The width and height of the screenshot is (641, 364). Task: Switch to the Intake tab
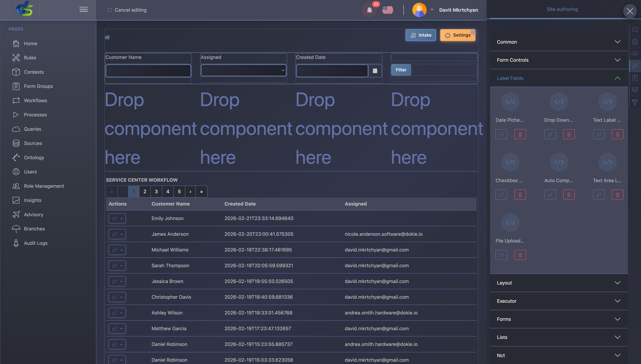click(421, 35)
